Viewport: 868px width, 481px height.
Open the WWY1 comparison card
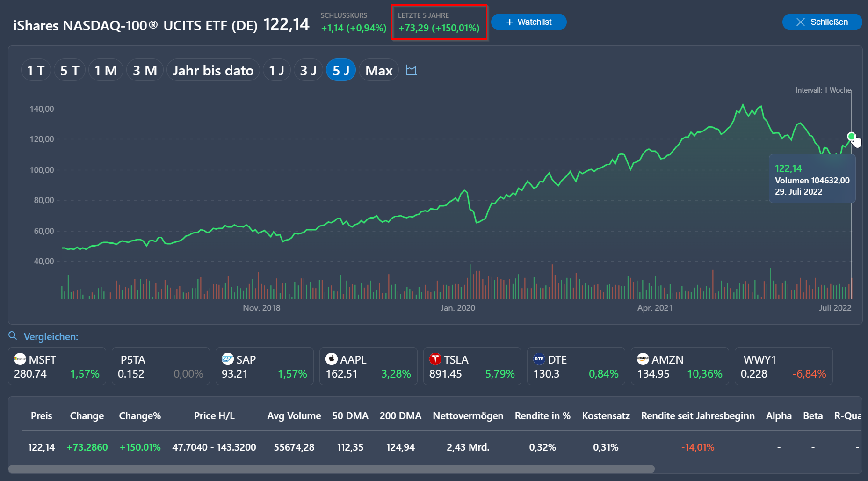(783, 366)
